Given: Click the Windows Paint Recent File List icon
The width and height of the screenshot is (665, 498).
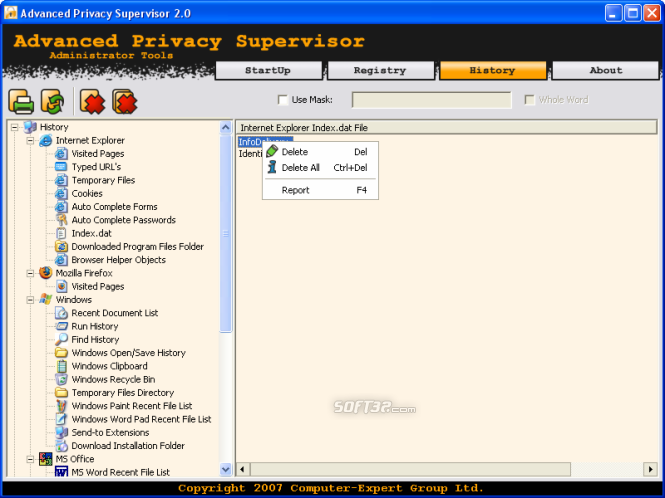Looking at the screenshot, I should [x=61, y=406].
